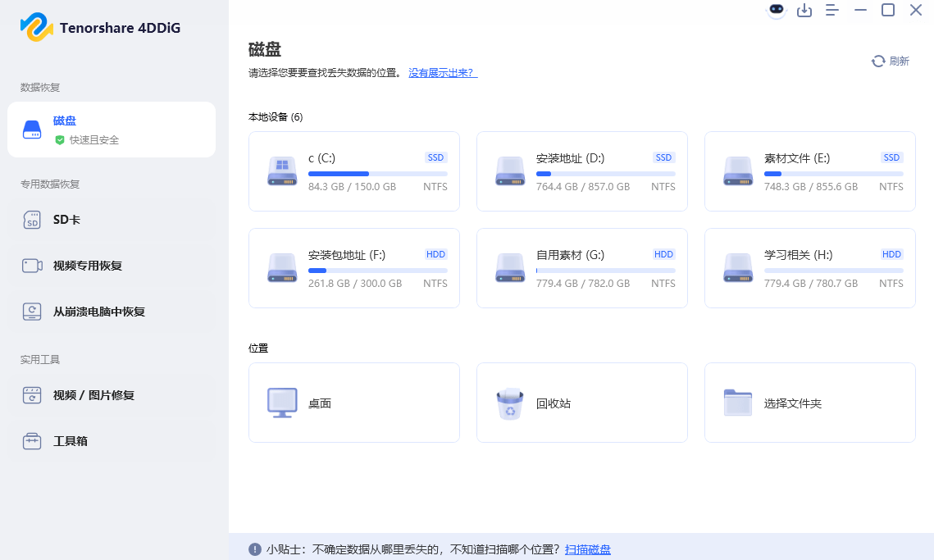The image size is (934, 560).
Task: Open the 没有展示出来? link
Action: coord(443,72)
